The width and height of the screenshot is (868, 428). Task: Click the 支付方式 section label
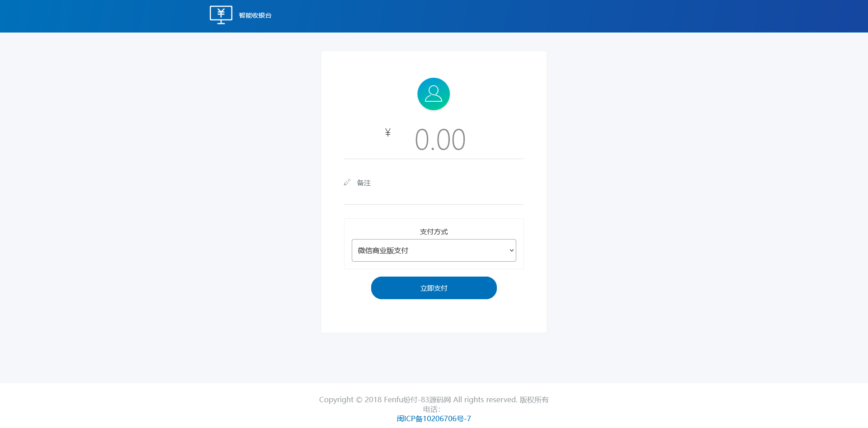click(434, 231)
